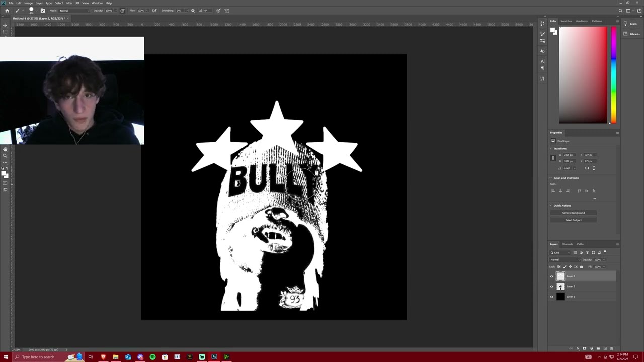Open the Learn panel
Viewport: 644px width, 362px height.
click(x=633, y=24)
